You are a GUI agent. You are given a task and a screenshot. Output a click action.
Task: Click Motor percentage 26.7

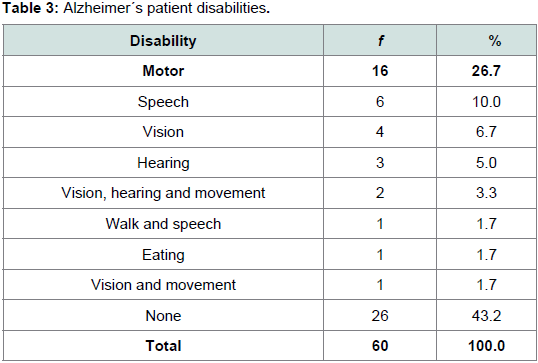(486, 71)
